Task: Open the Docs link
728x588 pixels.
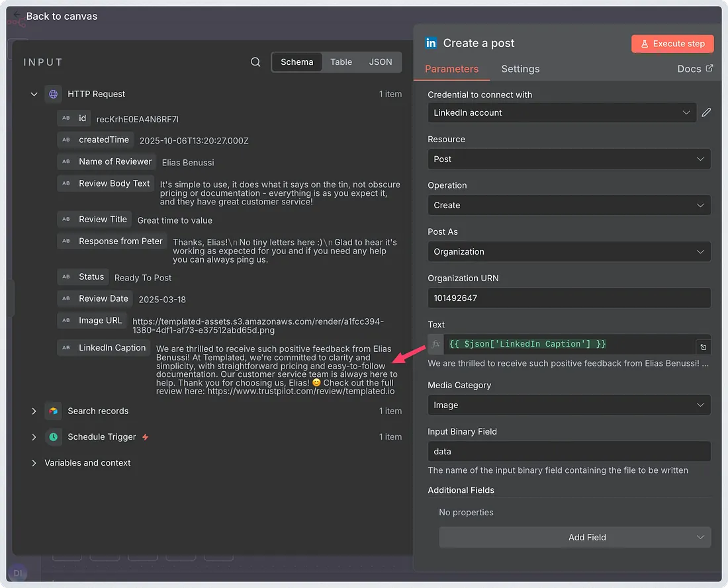Action: pyautogui.click(x=694, y=69)
